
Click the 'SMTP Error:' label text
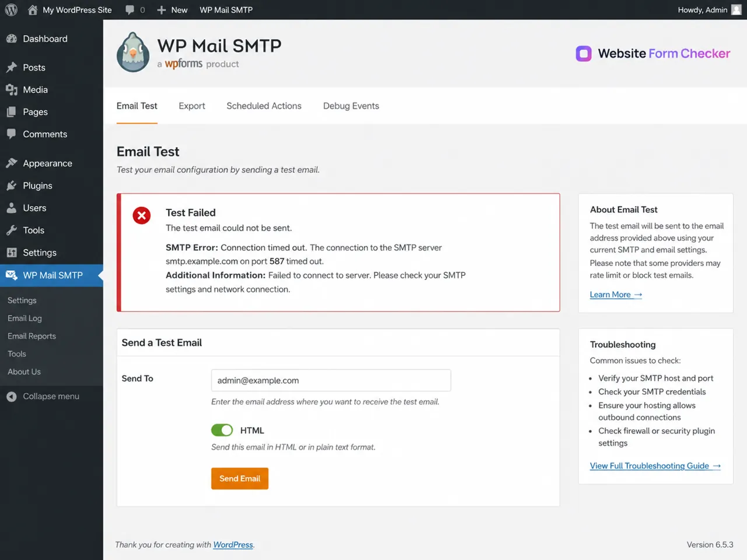click(x=192, y=247)
